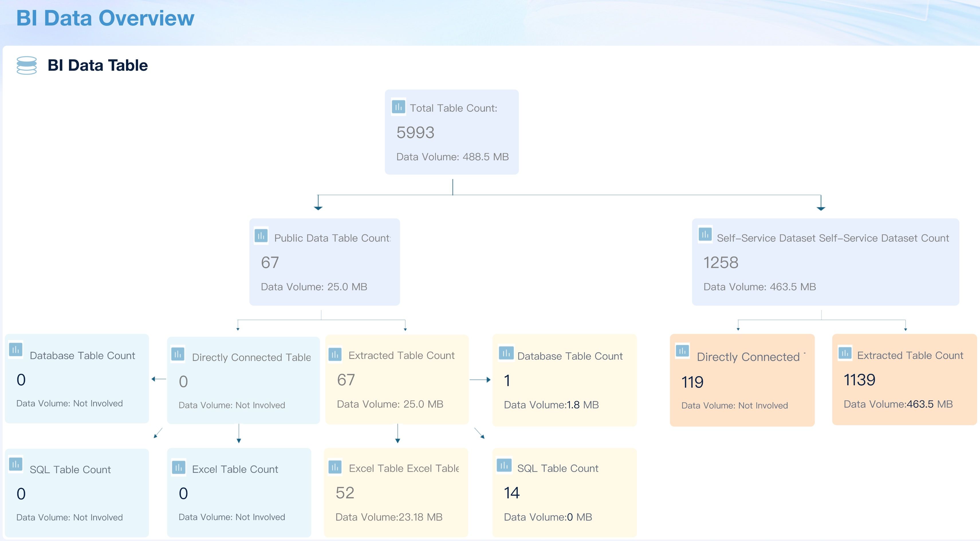Image resolution: width=980 pixels, height=541 pixels.
Task: Click chart icon beside Directly Connected Table
Action: tap(178, 354)
